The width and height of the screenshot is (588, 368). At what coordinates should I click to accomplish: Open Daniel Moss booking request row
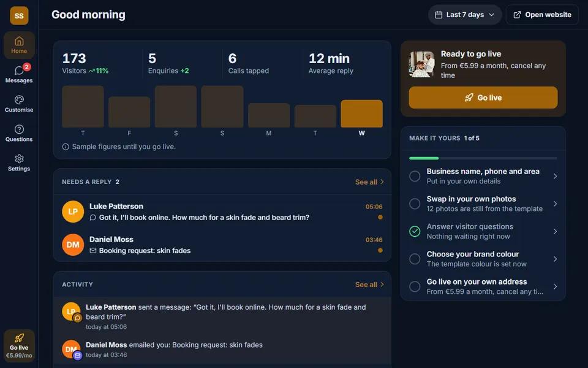pyautogui.click(x=222, y=245)
